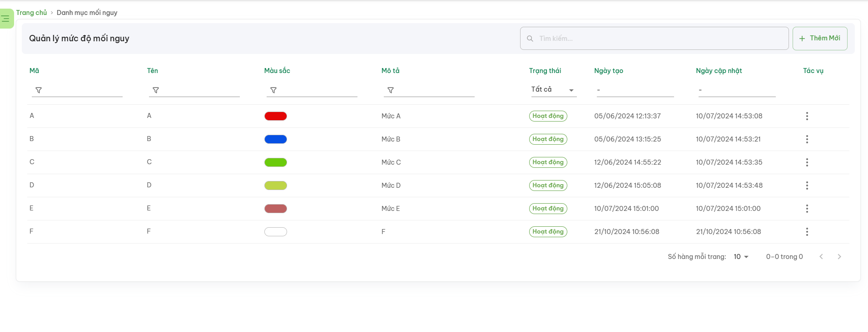Viewport: 868px width, 332px height.
Task: Open actions menu for row B
Action: point(807,139)
